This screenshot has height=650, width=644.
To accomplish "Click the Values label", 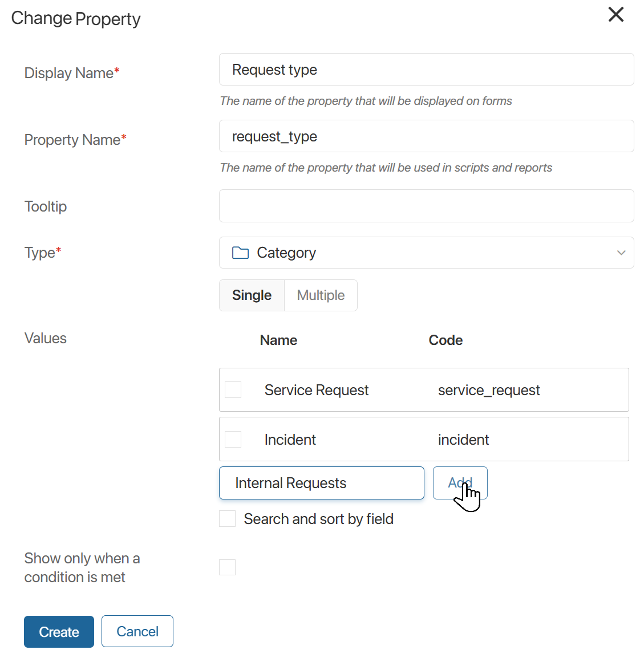I will click(45, 338).
